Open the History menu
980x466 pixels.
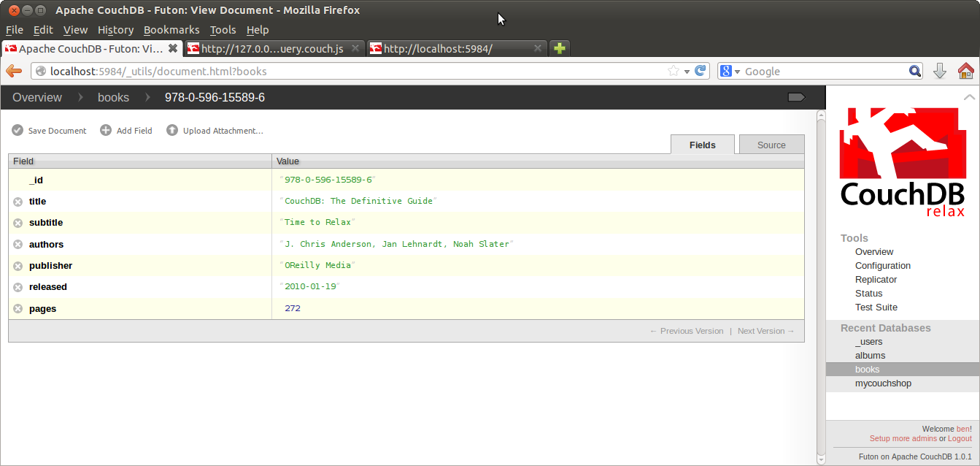point(115,30)
